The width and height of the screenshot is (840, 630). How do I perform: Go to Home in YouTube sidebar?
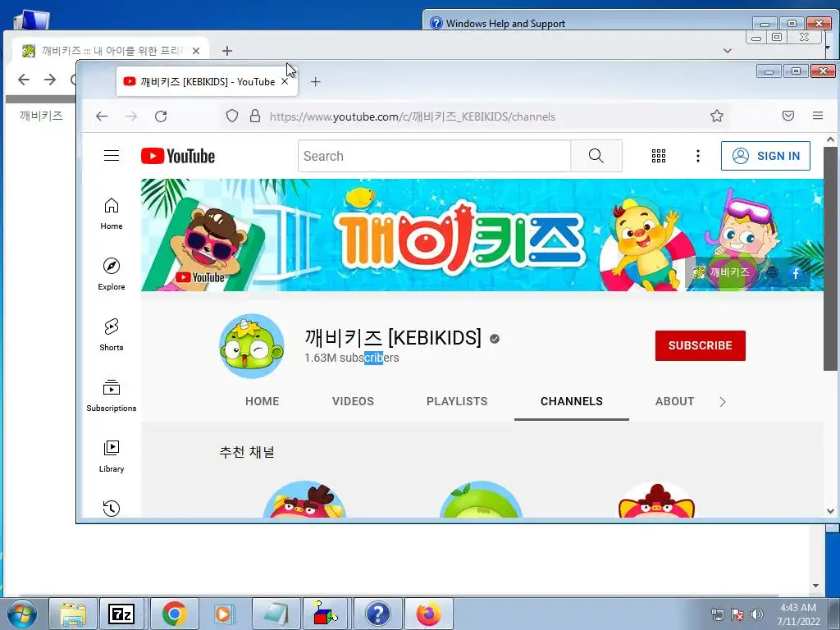[x=112, y=214]
